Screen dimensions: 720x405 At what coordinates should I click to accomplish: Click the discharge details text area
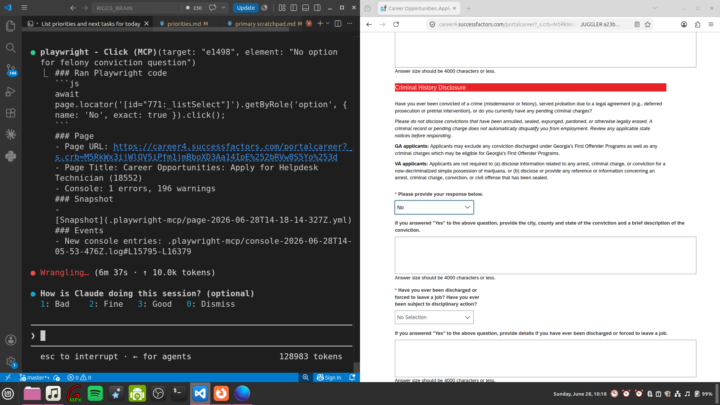click(x=545, y=359)
